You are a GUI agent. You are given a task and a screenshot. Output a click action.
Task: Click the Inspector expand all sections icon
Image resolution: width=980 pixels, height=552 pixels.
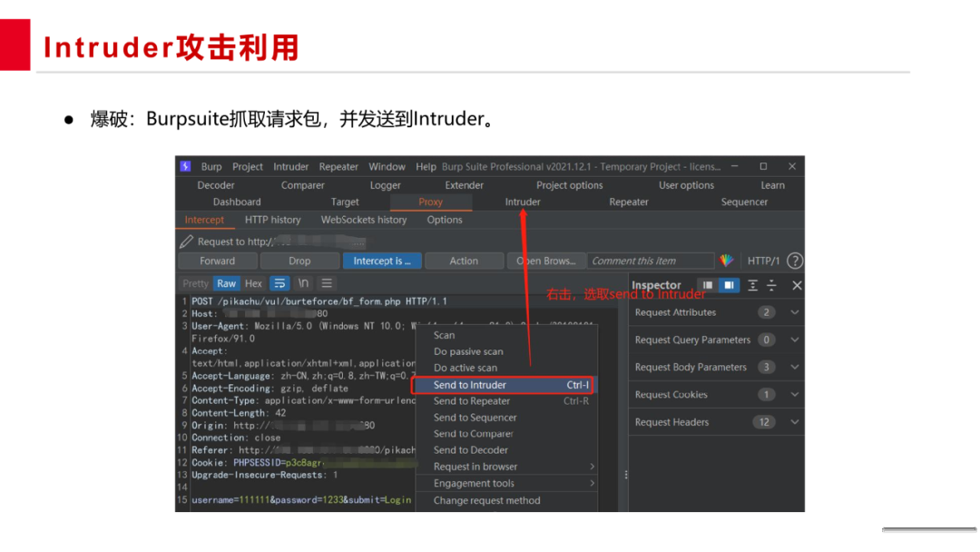pyautogui.click(x=753, y=285)
